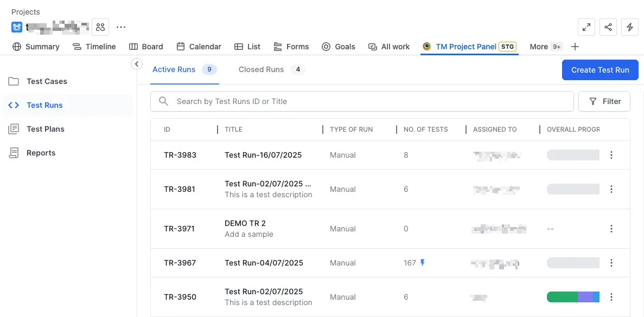
Task: Open the automation lightning bolt icon
Action: 630,27
